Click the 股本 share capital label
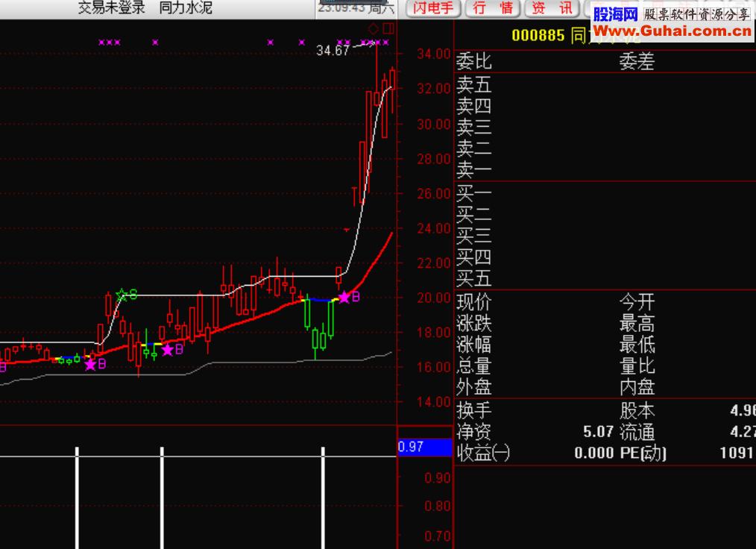The height and width of the screenshot is (549, 756). tap(637, 410)
